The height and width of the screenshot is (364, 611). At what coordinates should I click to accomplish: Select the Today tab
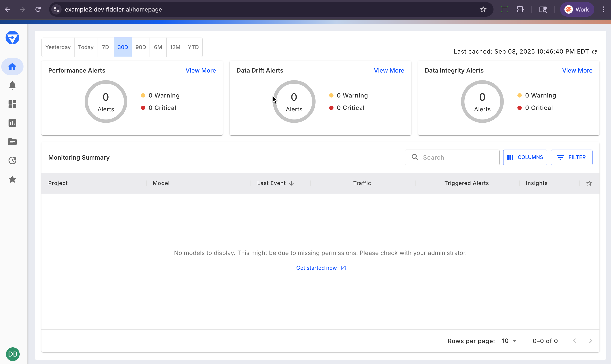click(x=85, y=47)
